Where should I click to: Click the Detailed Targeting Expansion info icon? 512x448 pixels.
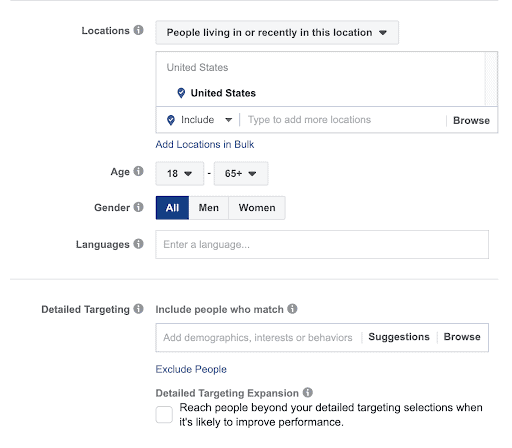(308, 392)
